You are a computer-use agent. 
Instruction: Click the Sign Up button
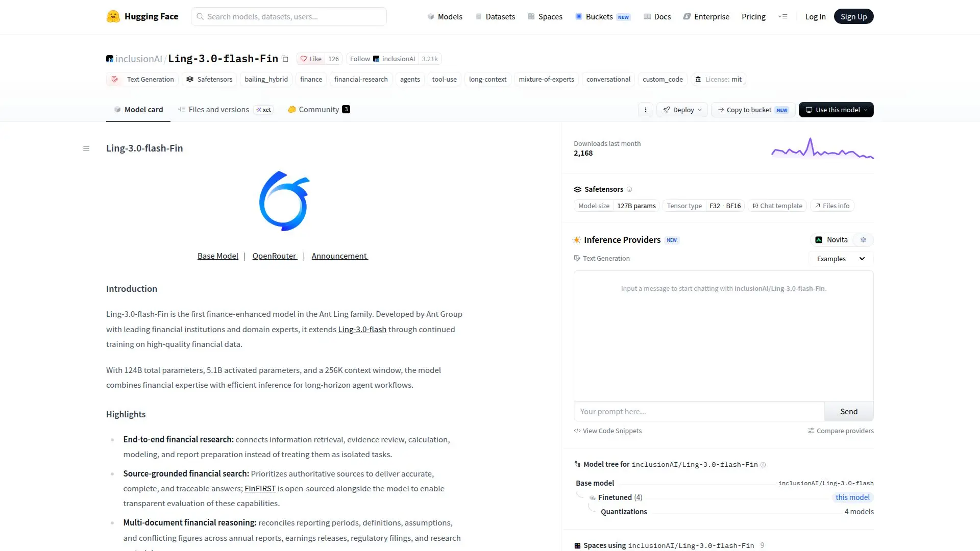click(853, 16)
